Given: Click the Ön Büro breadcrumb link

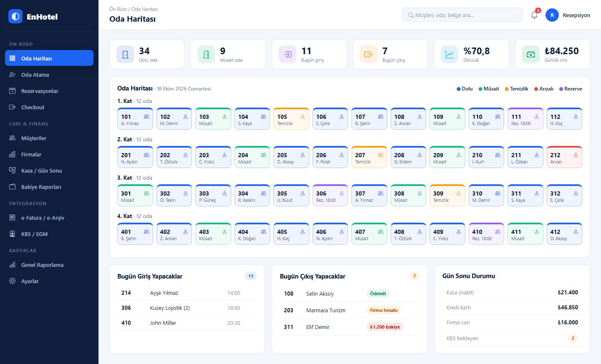Looking at the screenshot, I should [x=118, y=9].
